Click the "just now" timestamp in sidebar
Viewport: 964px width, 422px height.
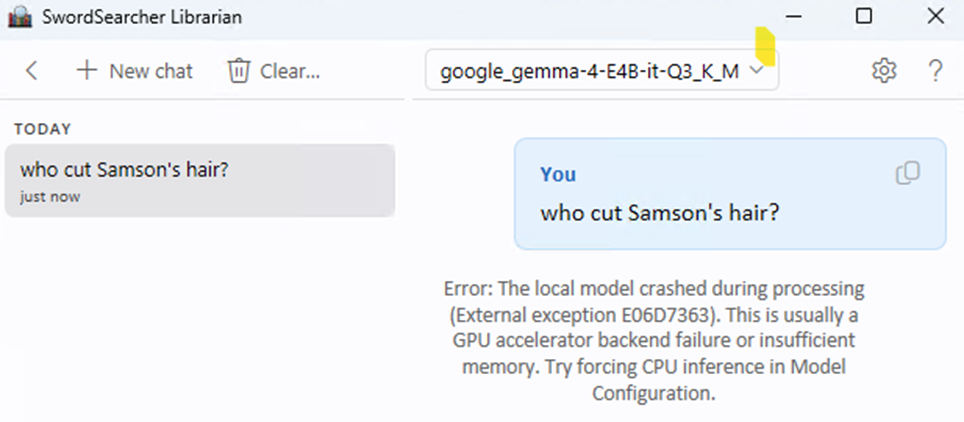(x=50, y=197)
